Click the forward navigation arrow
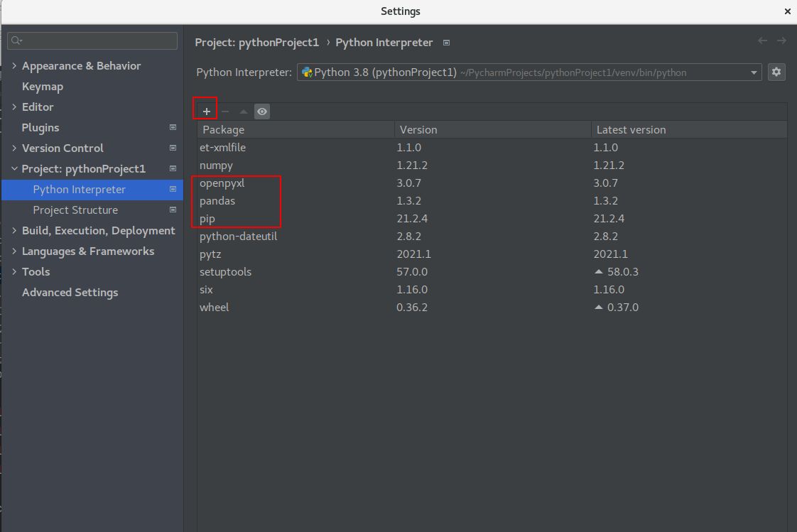 pos(781,40)
